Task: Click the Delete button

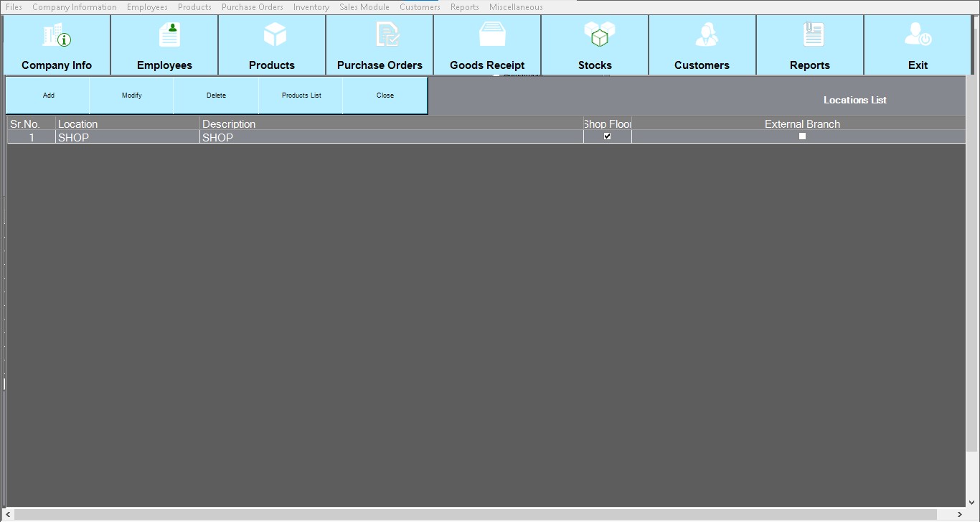Action: [216, 95]
